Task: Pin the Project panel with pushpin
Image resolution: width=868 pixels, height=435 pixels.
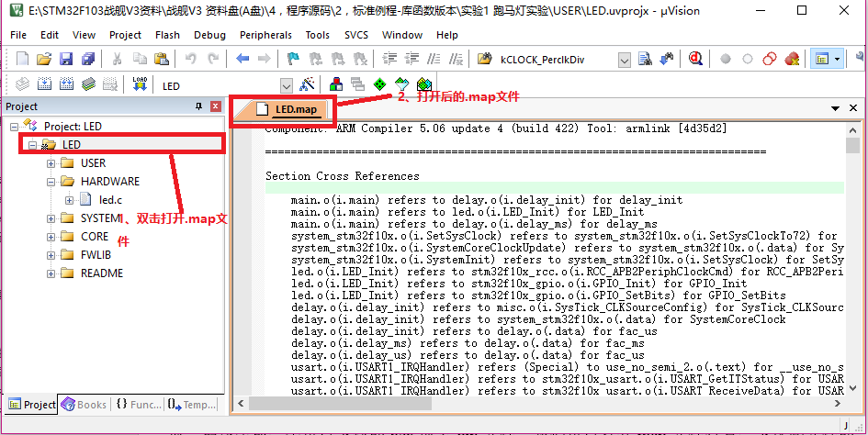Action: (x=199, y=106)
